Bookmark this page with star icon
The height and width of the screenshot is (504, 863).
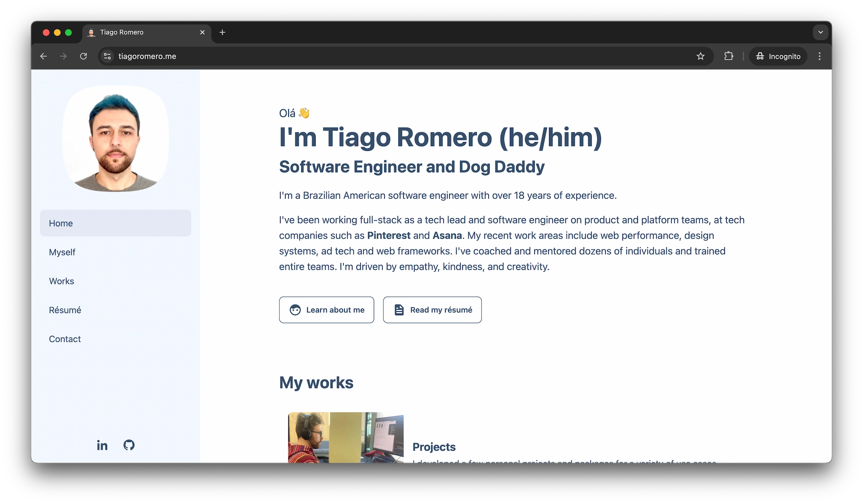point(700,56)
